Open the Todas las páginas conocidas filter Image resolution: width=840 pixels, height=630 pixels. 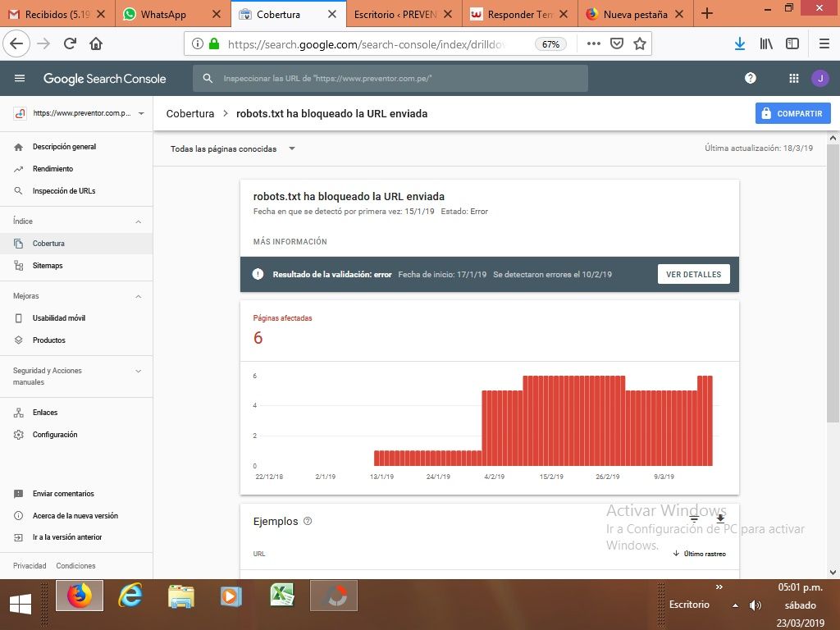tap(232, 149)
